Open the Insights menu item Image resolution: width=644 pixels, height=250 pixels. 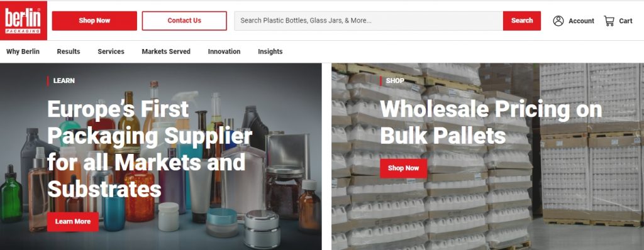tap(270, 52)
